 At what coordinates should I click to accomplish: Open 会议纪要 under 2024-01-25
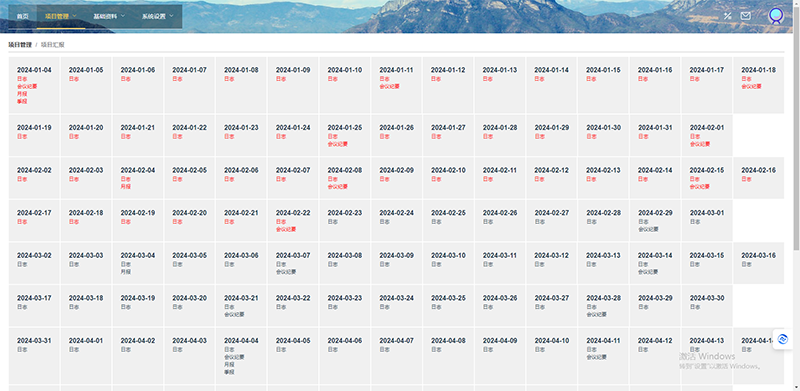coord(337,144)
